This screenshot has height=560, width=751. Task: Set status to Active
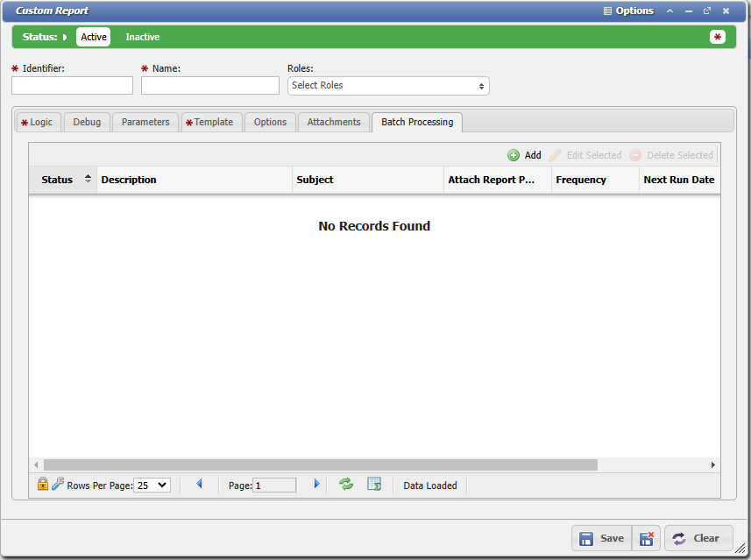94,37
